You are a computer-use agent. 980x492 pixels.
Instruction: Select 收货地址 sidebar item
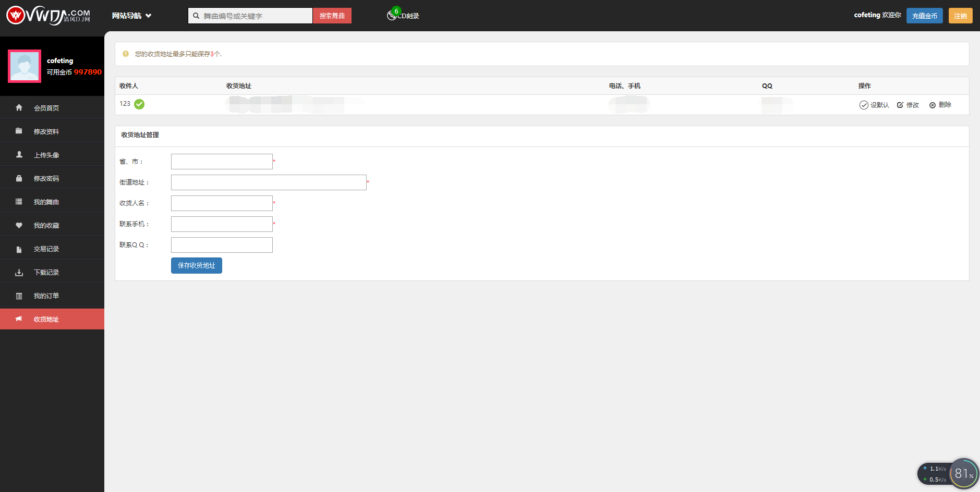click(52, 319)
